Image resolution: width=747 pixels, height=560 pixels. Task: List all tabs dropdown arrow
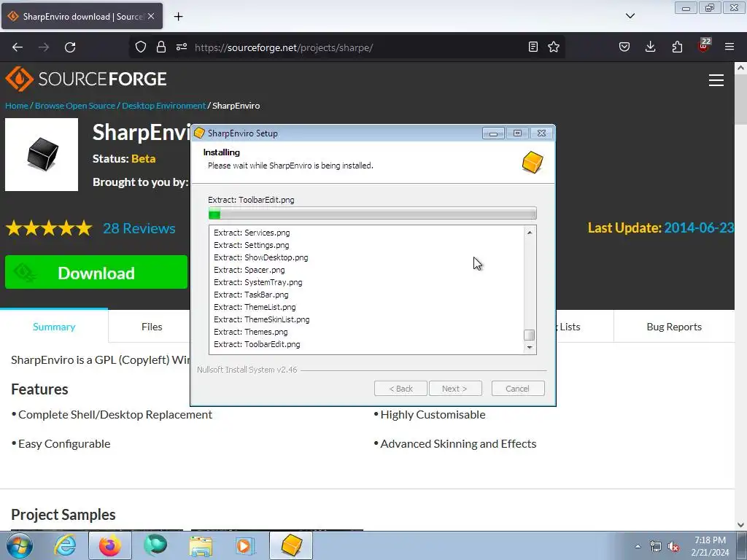click(630, 16)
